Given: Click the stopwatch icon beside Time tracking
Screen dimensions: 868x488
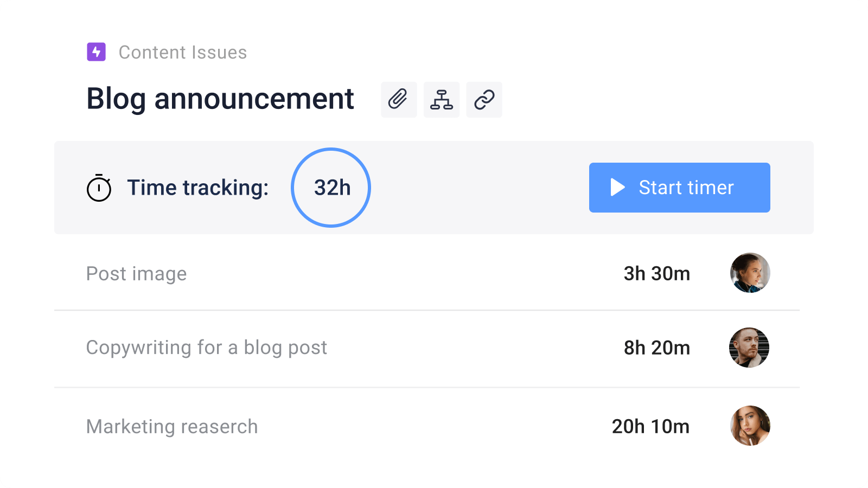Looking at the screenshot, I should pyautogui.click(x=99, y=188).
